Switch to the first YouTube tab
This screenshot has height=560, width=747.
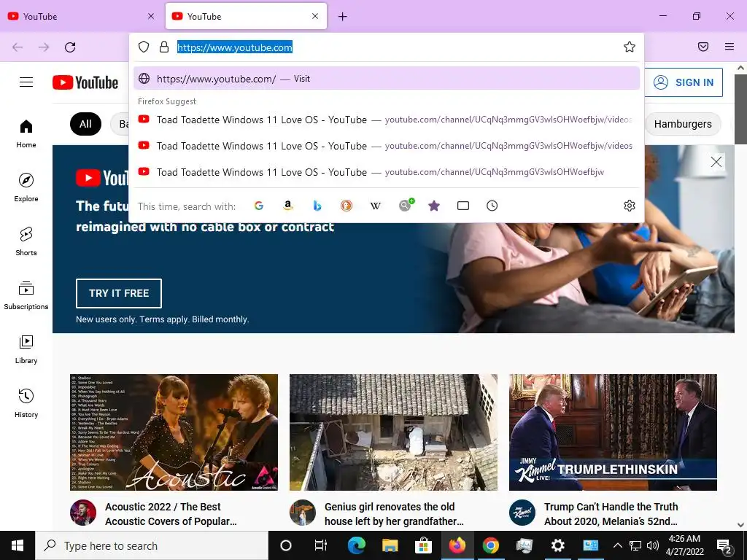click(x=81, y=16)
